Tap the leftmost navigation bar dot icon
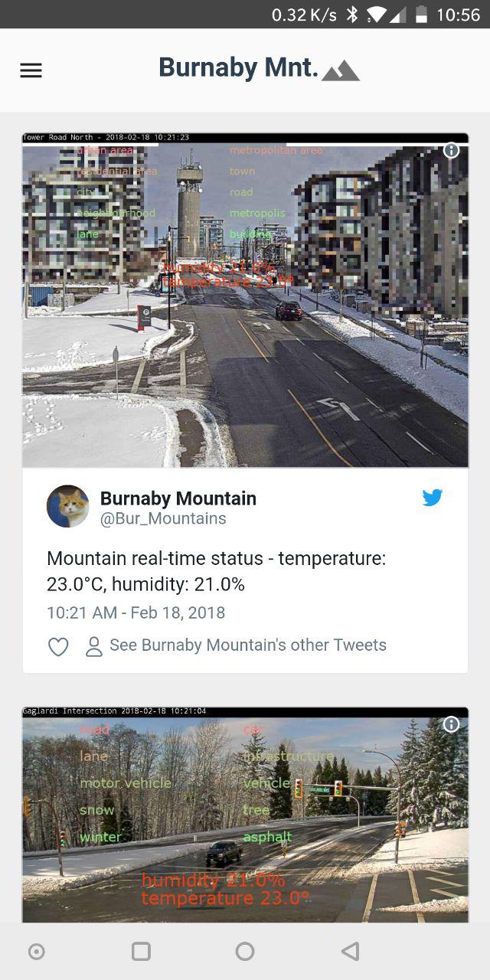This screenshot has width=490, height=980. tap(36, 951)
